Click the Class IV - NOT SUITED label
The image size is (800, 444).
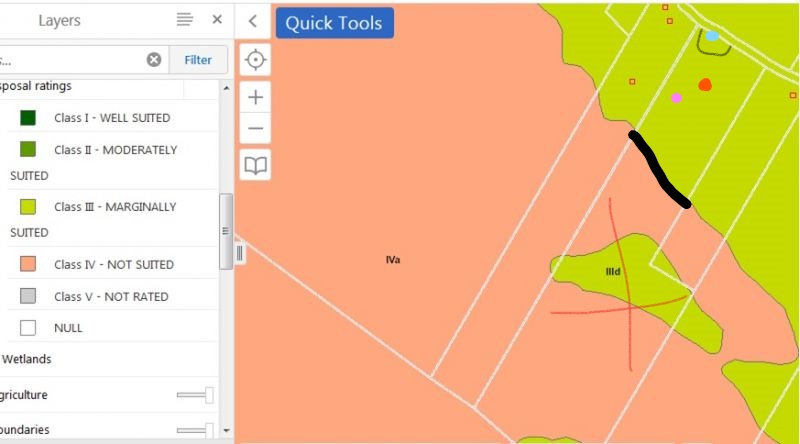[x=114, y=264]
